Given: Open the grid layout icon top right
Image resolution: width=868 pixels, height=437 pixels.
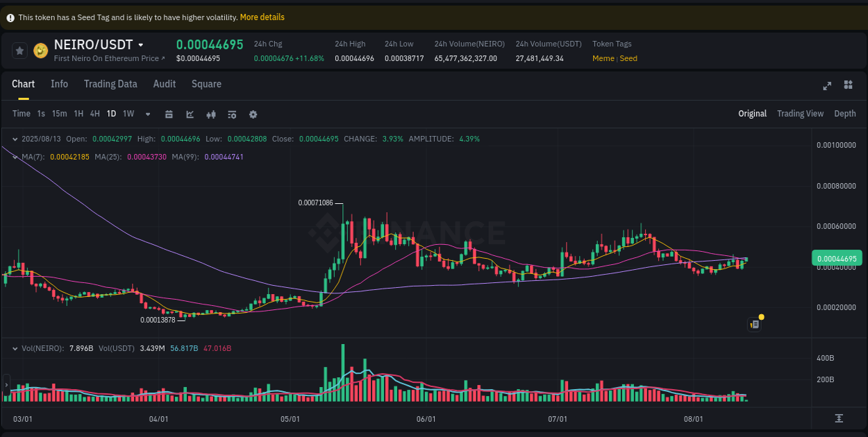Looking at the screenshot, I should [848, 85].
